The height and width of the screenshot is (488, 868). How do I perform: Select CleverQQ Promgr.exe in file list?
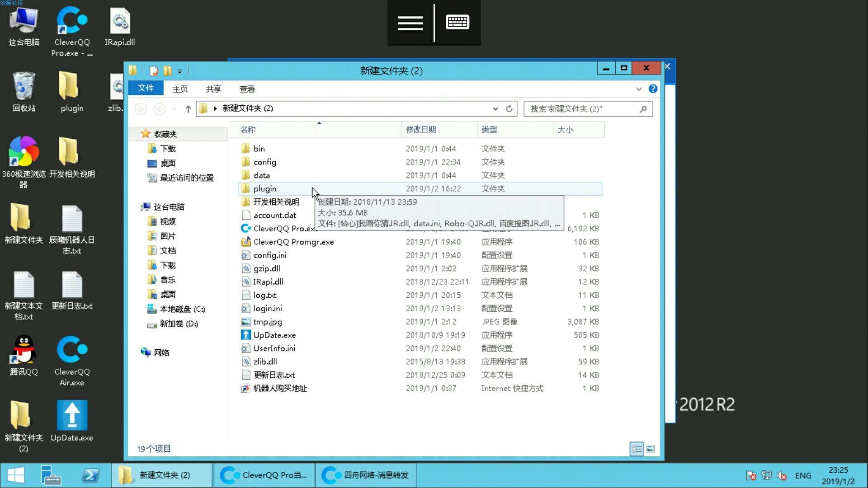(x=420, y=242)
